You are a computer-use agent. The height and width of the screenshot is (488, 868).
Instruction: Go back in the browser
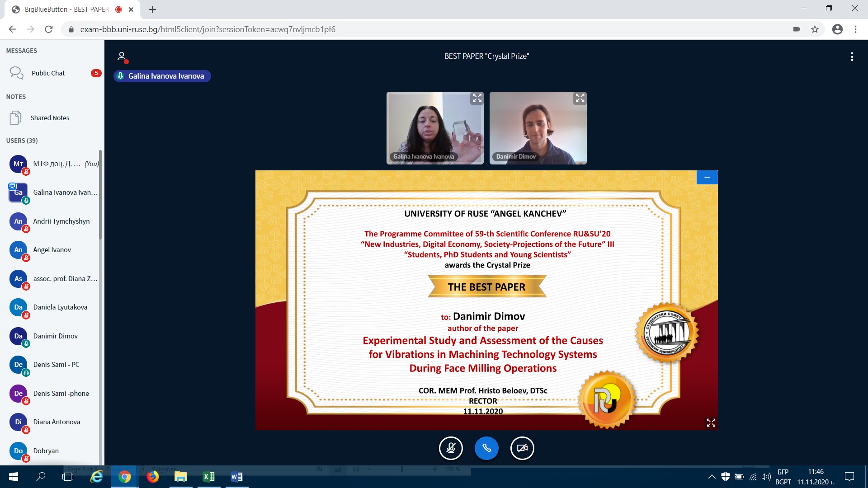[x=12, y=29]
